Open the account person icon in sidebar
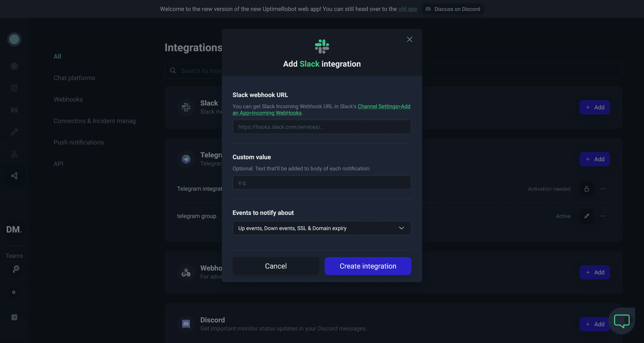Screen dimensions: 644x343 (x=14, y=154)
